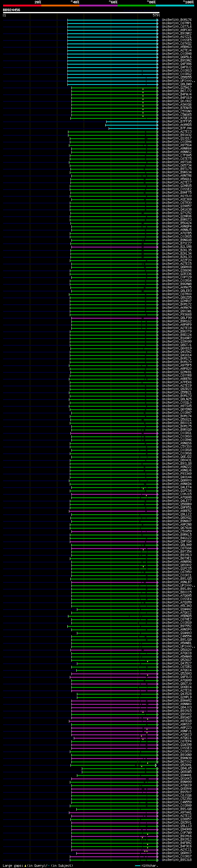Click label UniRef100_Q43528
Screen dimensions: 197x868
point(177,694)
